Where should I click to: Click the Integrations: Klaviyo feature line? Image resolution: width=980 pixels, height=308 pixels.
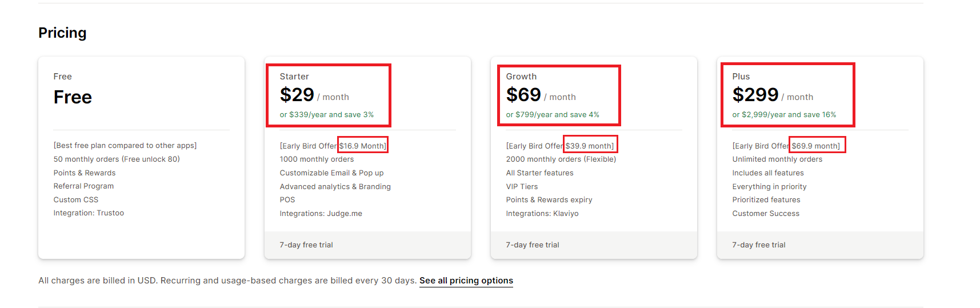pyautogui.click(x=542, y=214)
